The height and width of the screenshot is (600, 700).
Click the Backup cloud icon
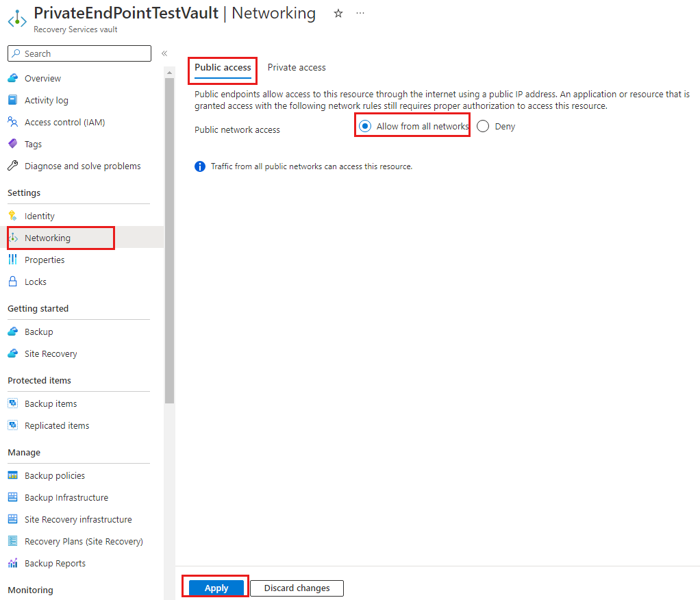pos(13,332)
